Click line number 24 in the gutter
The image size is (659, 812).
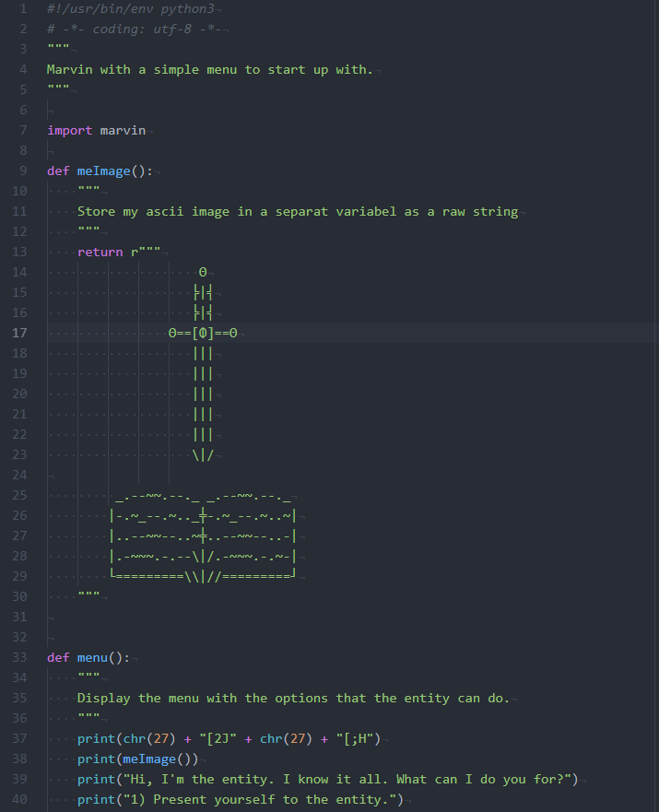19,475
